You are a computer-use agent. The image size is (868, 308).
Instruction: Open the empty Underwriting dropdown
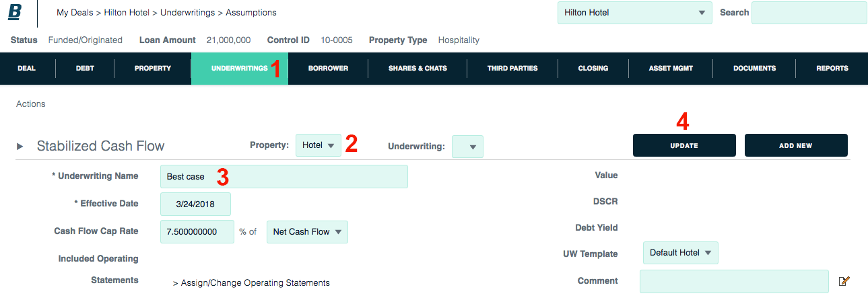tap(467, 146)
